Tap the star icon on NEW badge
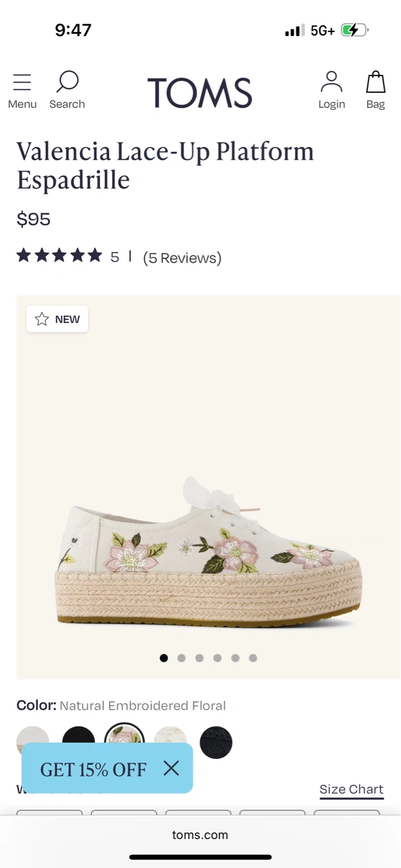 (42, 319)
